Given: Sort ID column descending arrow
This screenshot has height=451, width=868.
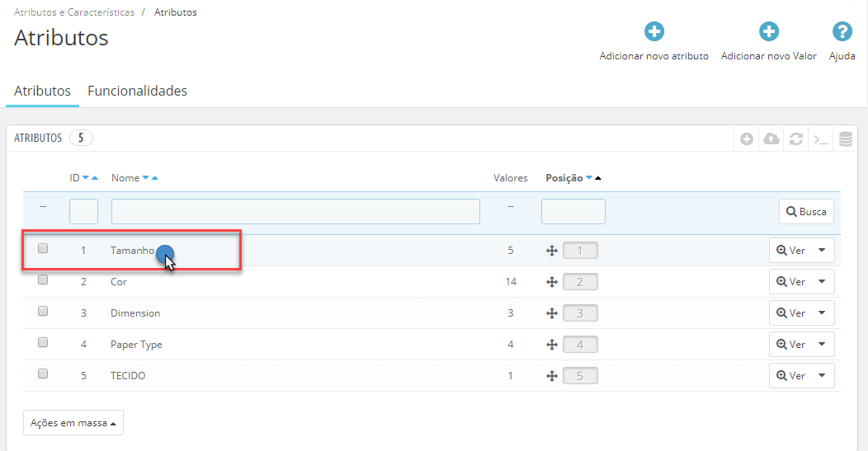Looking at the screenshot, I should (85, 177).
